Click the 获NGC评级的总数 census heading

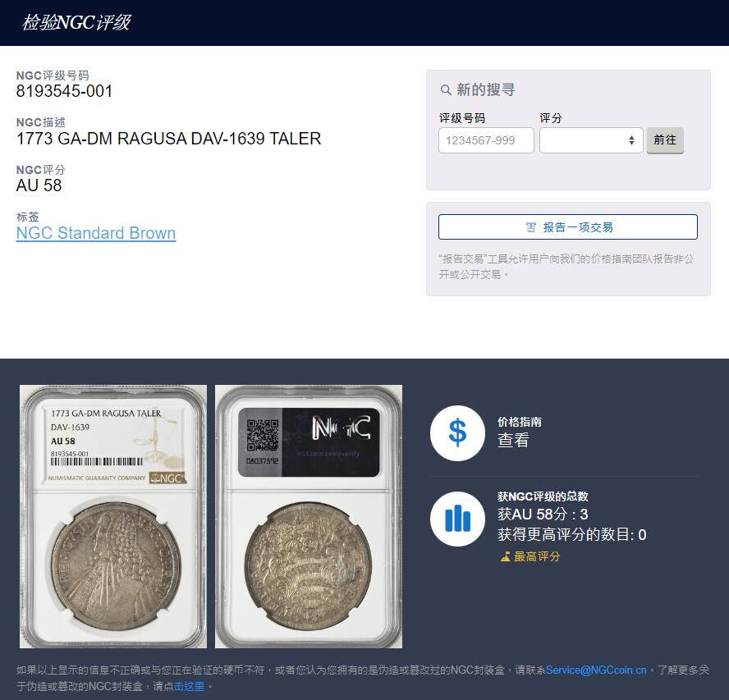[543, 496]
